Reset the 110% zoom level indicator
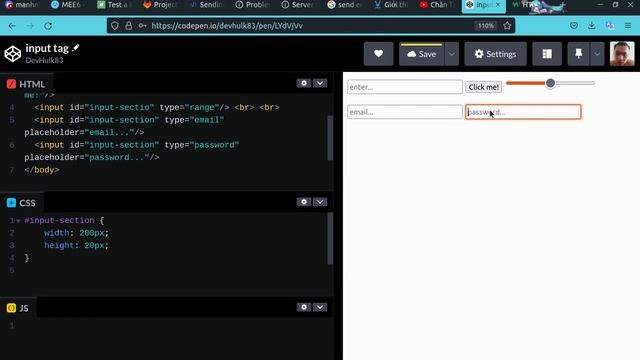 [486, 26]
